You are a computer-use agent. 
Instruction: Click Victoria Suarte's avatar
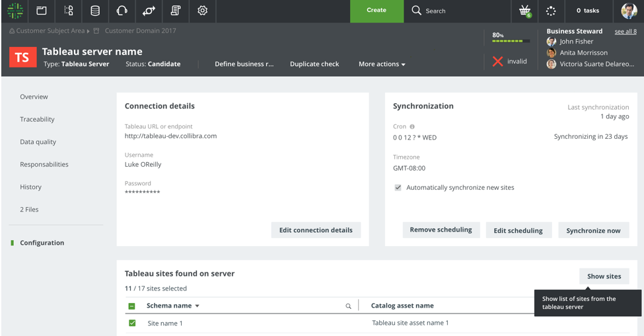click(551, 63)
